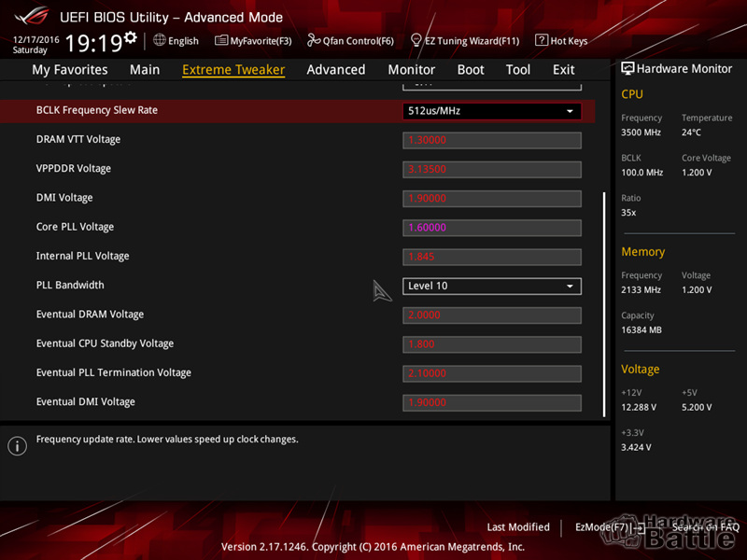Click CPU frequency 3500 MHz value
747x560 pixels.
[x=641, y=133]
